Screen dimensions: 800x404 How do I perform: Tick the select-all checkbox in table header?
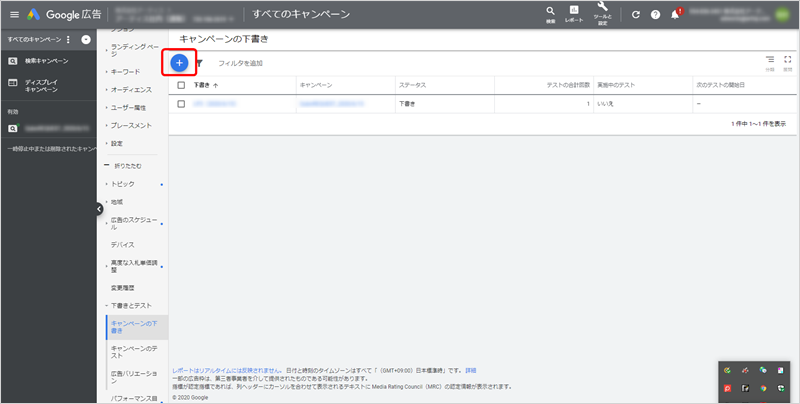(x=181, y=85)
